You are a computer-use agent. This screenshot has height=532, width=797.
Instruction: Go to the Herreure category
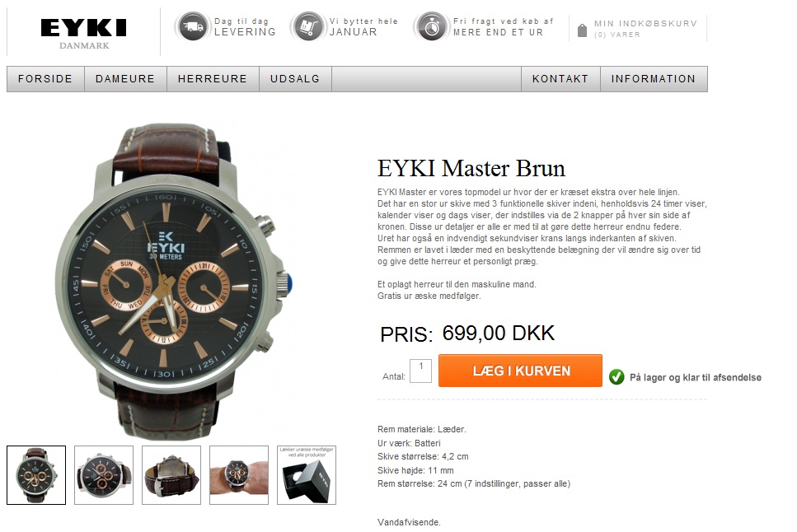213,79
